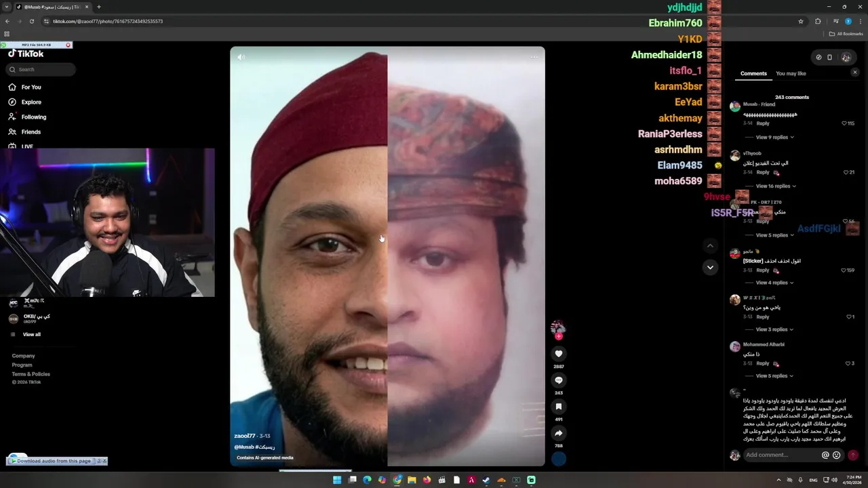Open the Program footer link
868x488 pixels.
coord(22,365)
